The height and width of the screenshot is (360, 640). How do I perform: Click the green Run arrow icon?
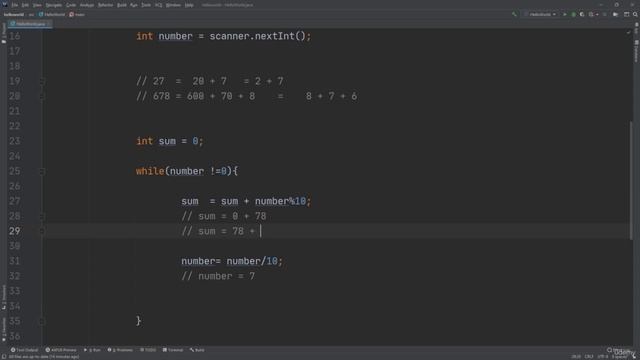point(565,14)
